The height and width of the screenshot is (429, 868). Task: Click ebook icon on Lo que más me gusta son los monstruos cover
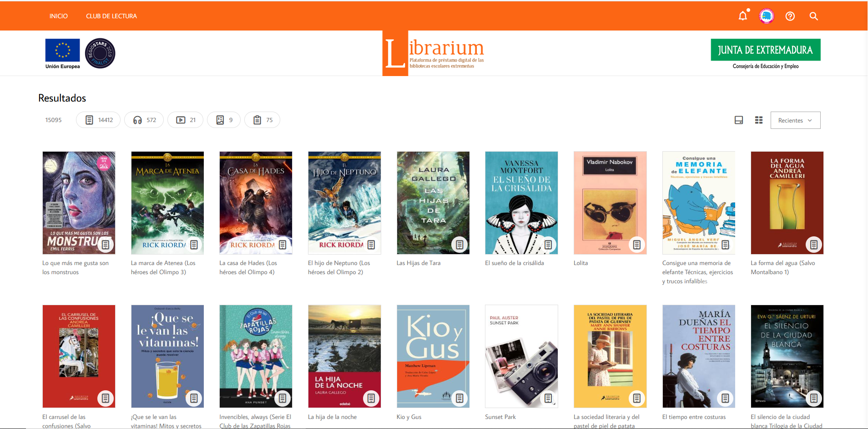point(106,245)
